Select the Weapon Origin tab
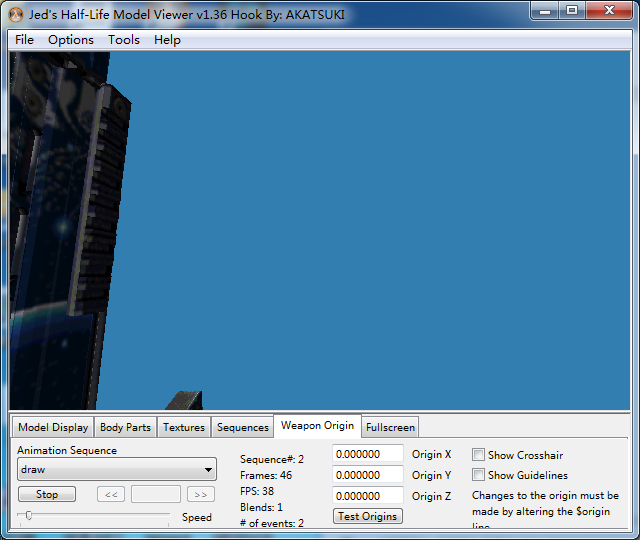640x540 pixels. [x=317, y=426]
